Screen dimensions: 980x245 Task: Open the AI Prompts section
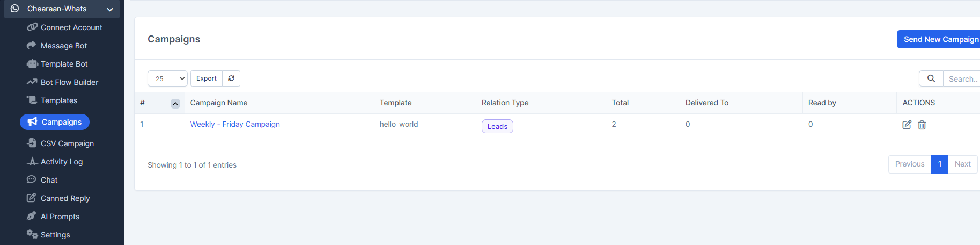[60, 217]
